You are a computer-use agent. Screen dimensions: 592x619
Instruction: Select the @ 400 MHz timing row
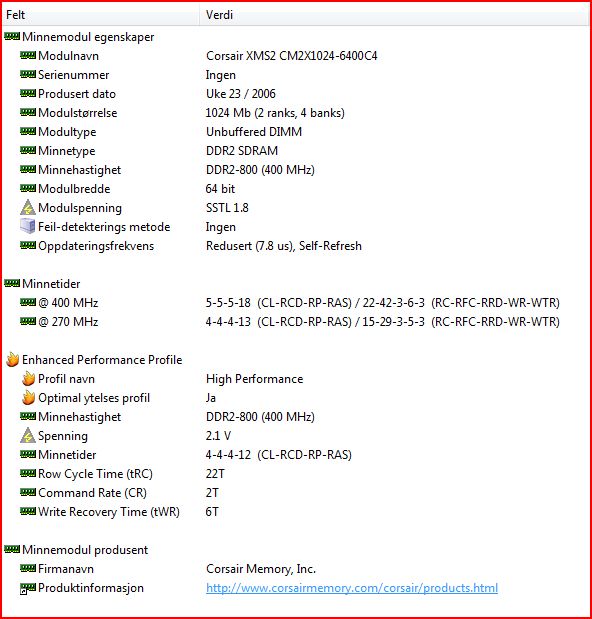(x=296, y=303)
